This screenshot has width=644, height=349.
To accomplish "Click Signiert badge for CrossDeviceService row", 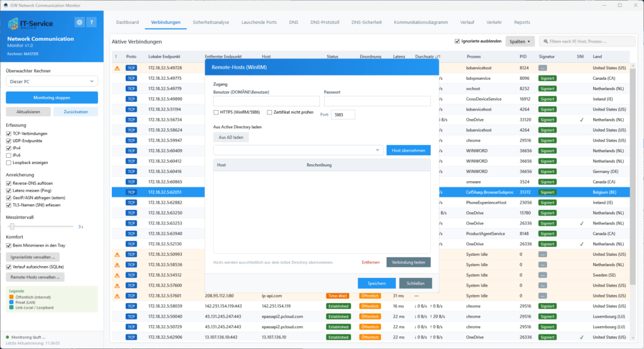I will pyautogui.click(x=547, y=99).
